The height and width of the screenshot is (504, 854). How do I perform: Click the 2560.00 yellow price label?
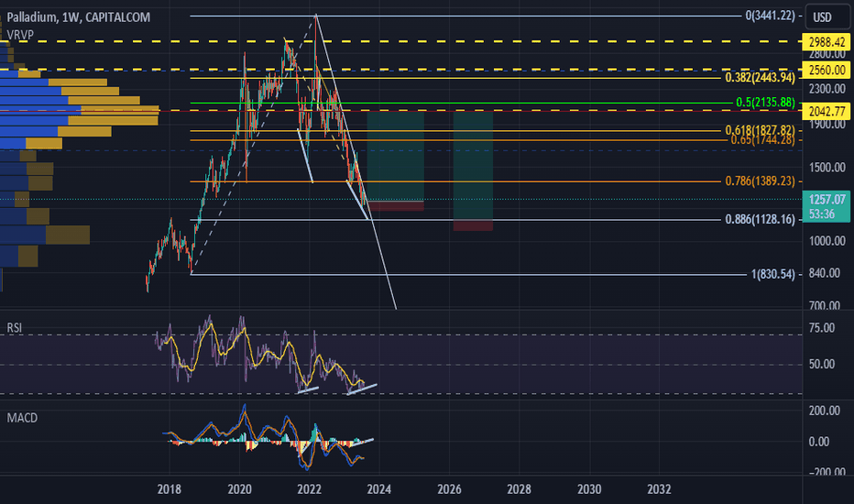(x=827, y=70)
